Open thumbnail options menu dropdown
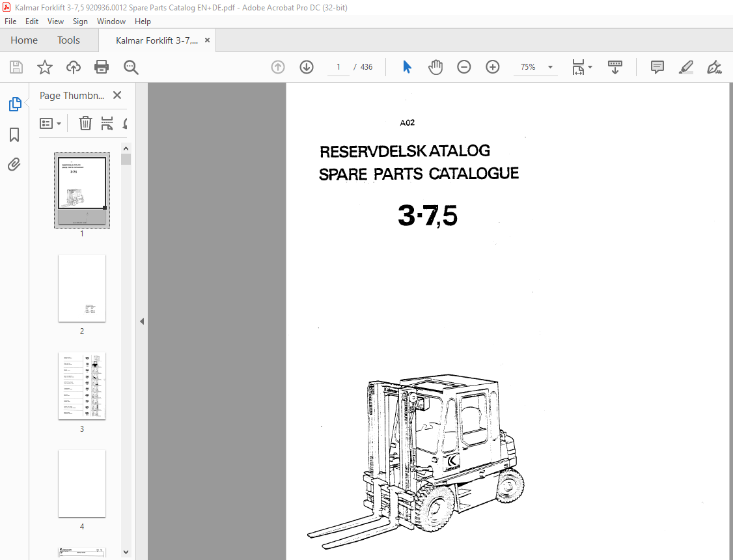The image size is (733, 560). [51, 124]
